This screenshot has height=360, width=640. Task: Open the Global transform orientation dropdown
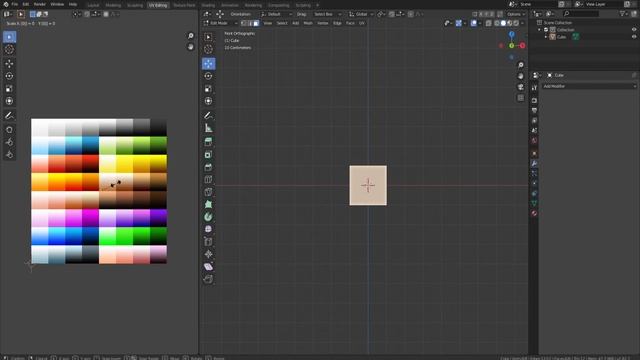tap(362, 14)
